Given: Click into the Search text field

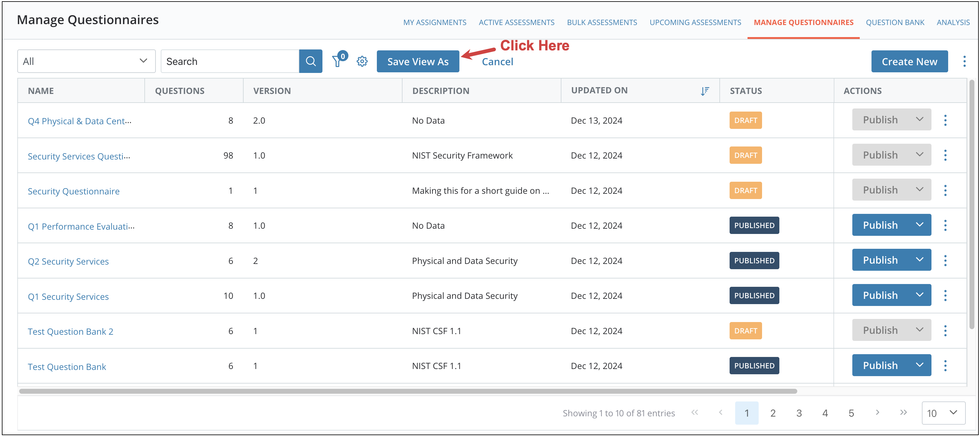Looking at the screenshot, I should tap(230, 61).
